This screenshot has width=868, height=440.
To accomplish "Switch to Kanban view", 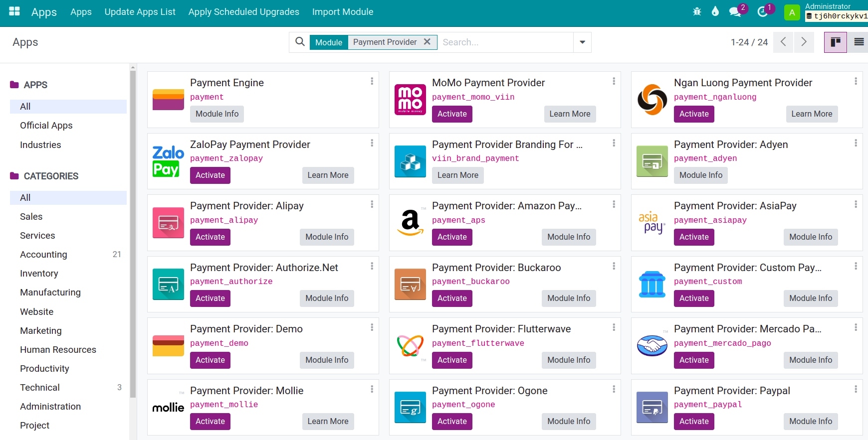I will [x=836, y=42].
